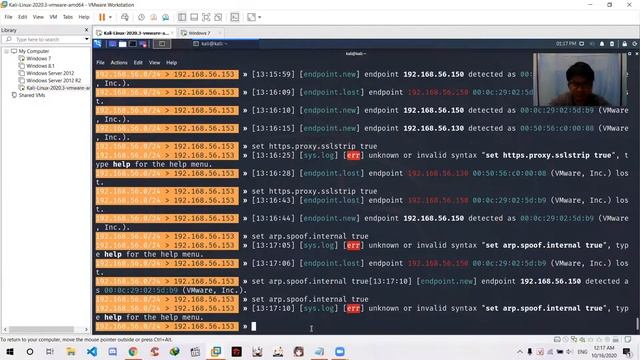Open library search filter dropdown
The image size is (640, 360).
[x=87, y=39]
